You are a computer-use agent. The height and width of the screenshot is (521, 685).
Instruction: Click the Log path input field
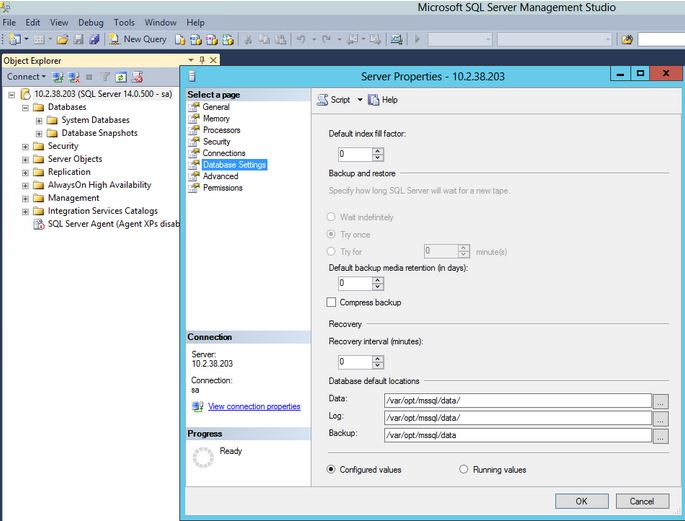pyautogui.click(x=517, y=417)
